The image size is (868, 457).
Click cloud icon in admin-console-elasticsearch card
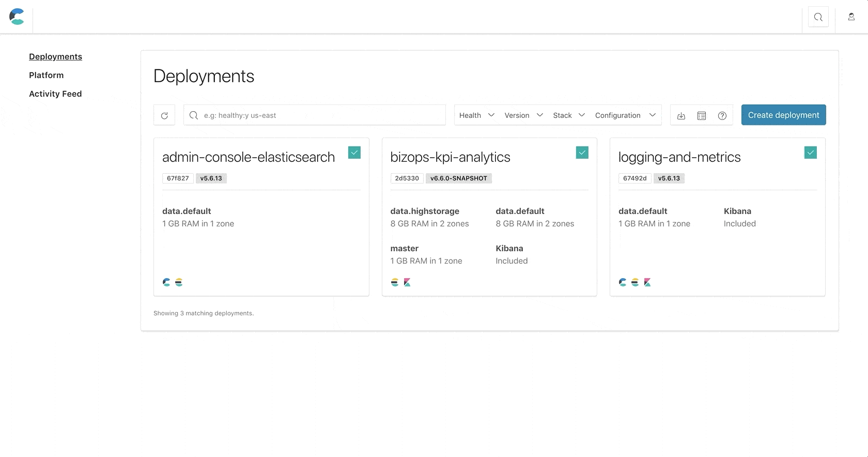[166, 282]
